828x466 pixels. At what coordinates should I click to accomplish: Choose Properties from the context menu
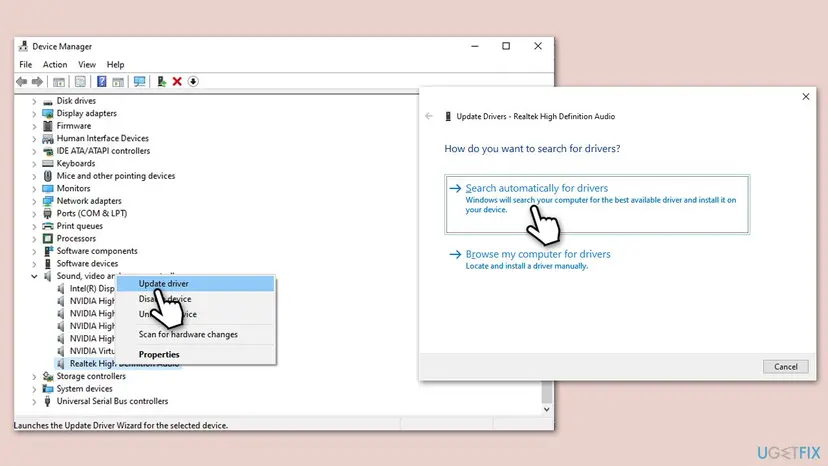[195, 355]
